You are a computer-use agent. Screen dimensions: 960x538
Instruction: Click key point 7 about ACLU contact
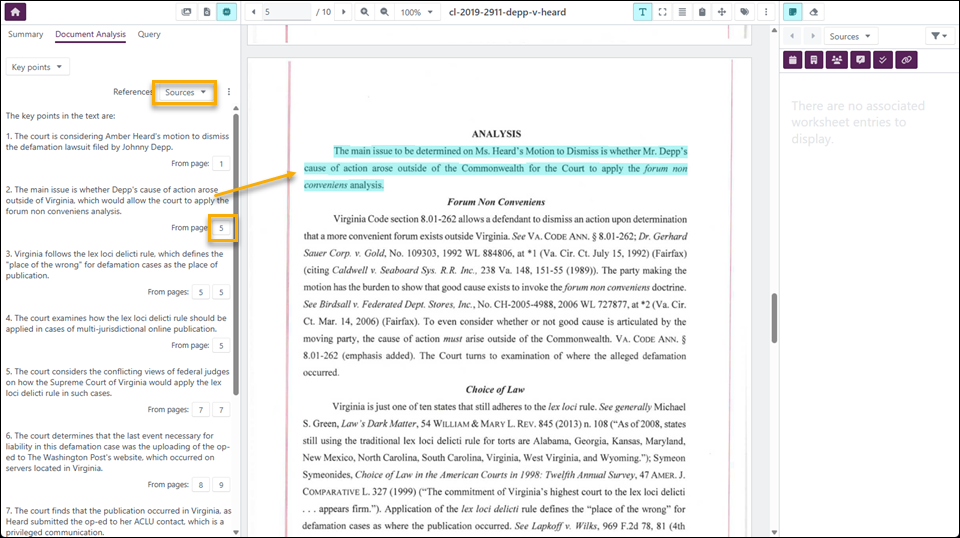coord(119,521)
